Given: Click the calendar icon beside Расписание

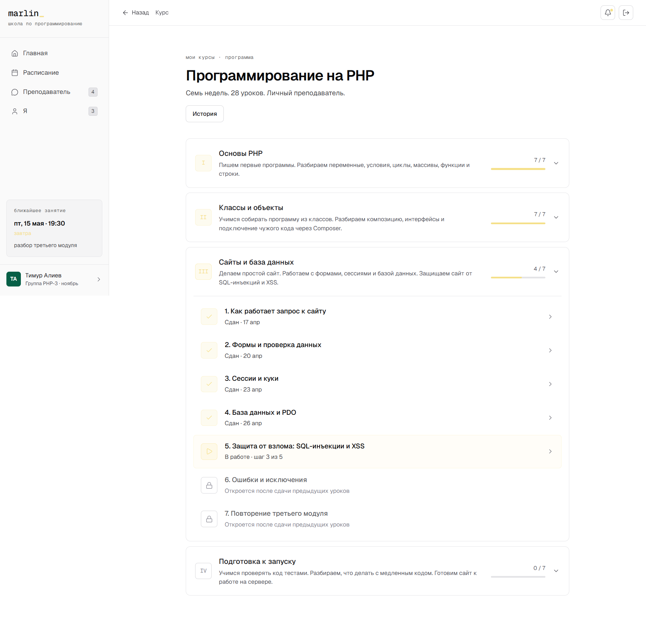Looking at the screenshot, I should [x=15, y=73].
